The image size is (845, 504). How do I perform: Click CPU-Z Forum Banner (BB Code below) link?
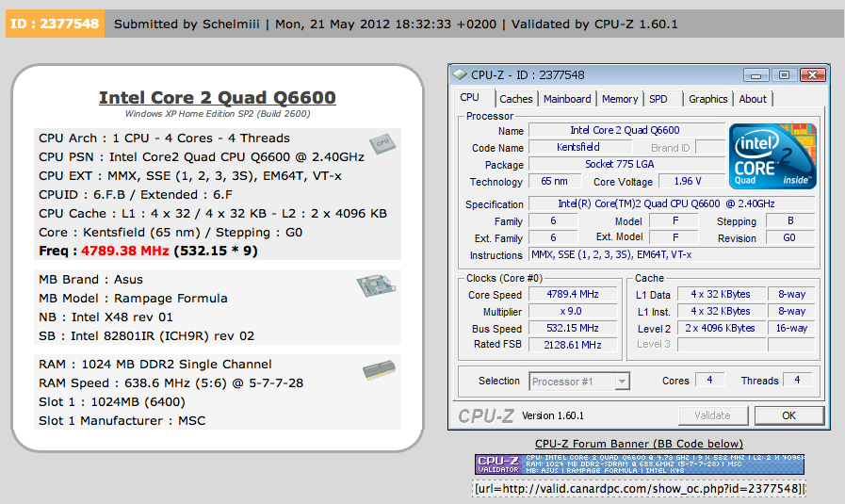pos(639,444)
